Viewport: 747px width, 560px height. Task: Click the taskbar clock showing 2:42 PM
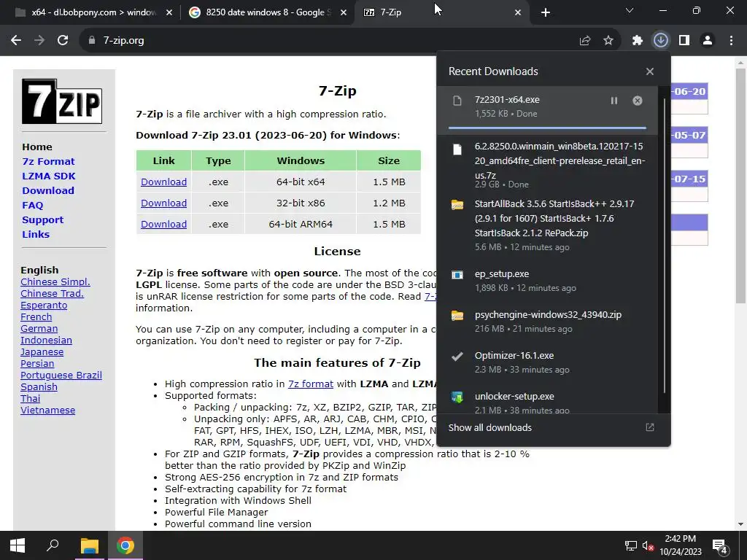tap(681, 545)
